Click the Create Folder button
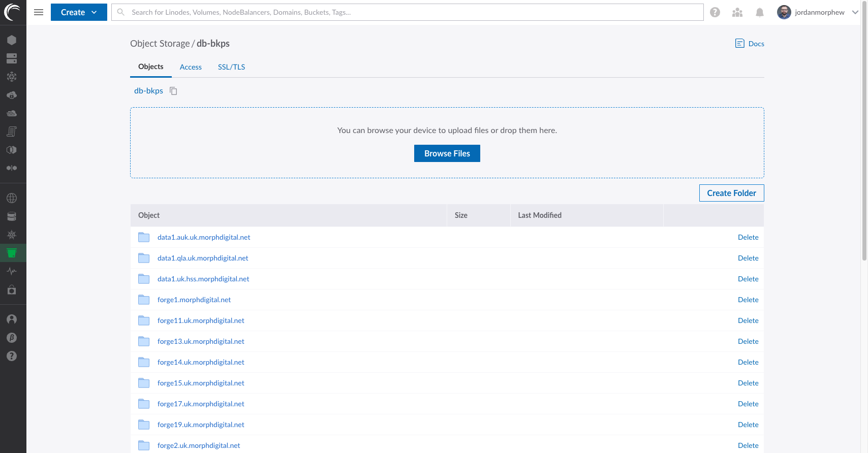868x453 pixels. click(731, 193)
